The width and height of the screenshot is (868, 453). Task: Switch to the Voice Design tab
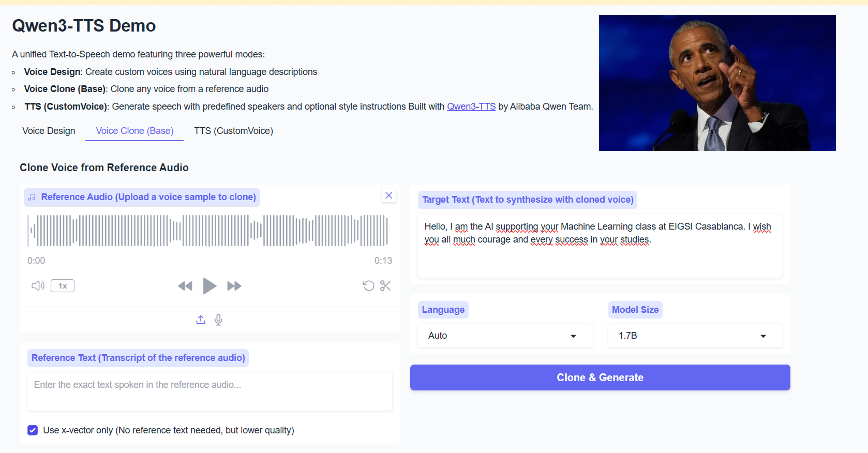49,131
